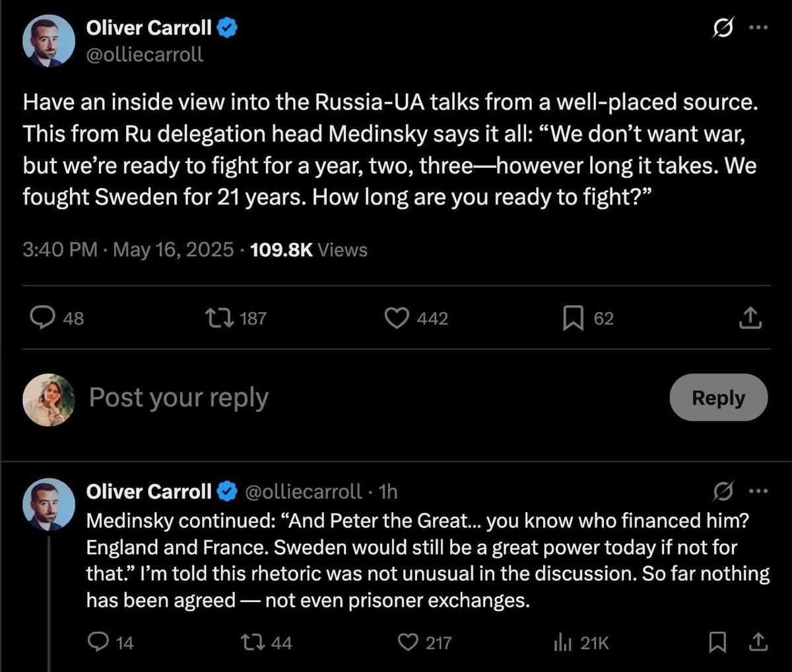Open the @olliecarroll handle in header
792x672 pixels.
(x=145, y=54)
